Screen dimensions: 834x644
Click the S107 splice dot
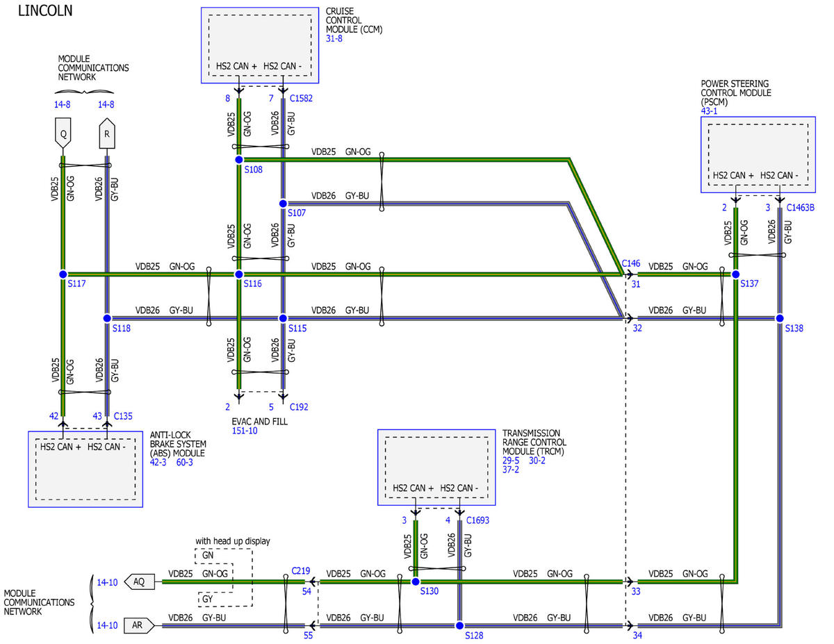click(x=283, y=203)
